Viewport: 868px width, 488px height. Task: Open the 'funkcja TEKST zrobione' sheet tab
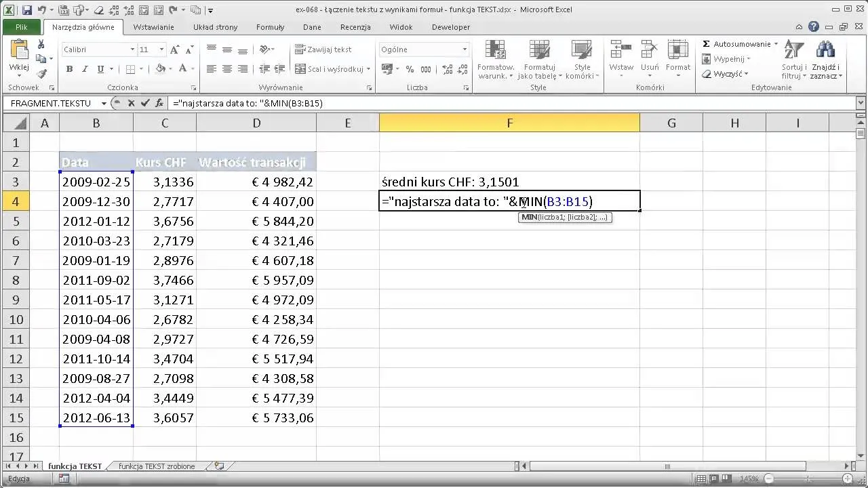click(x=157, y=466)
